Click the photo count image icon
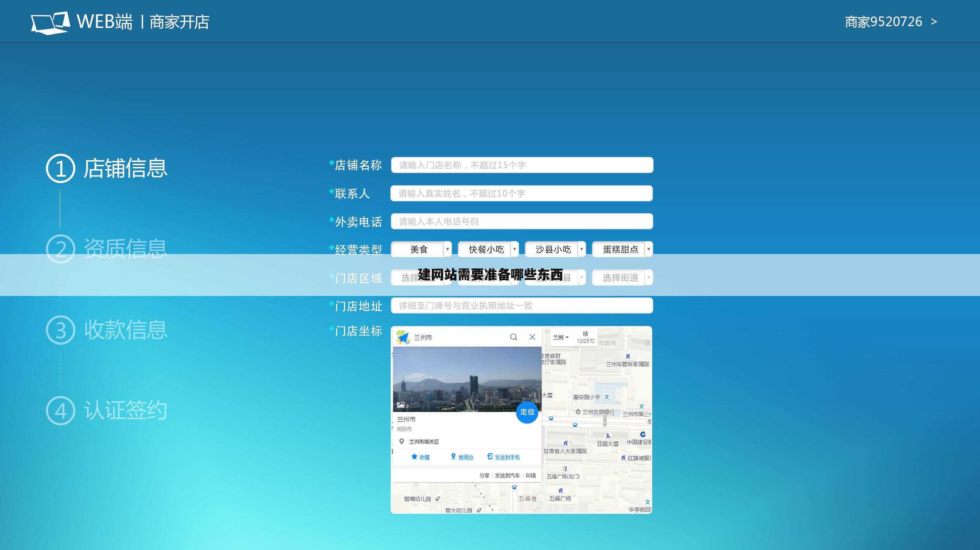 (x=401, y=405)
